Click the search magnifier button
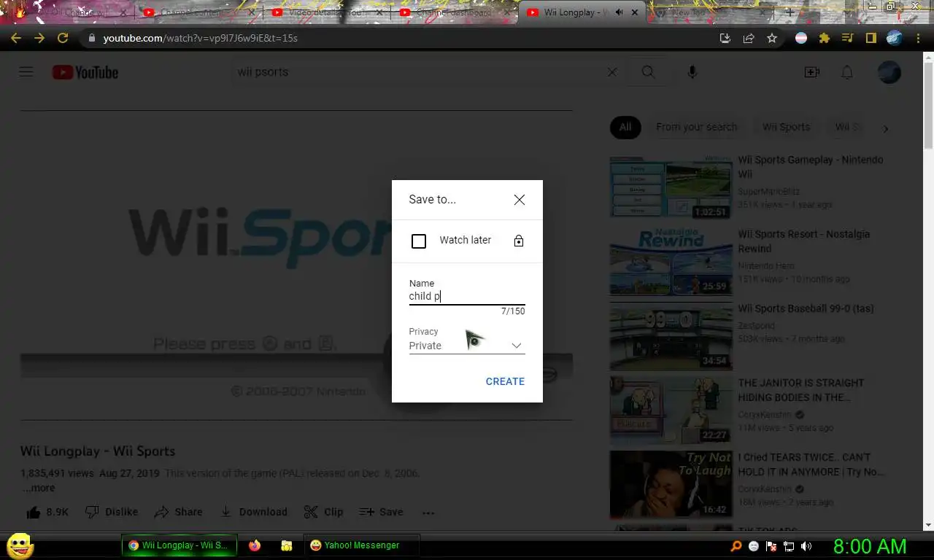This screenshot has height=560, width=934. (648, 72)
